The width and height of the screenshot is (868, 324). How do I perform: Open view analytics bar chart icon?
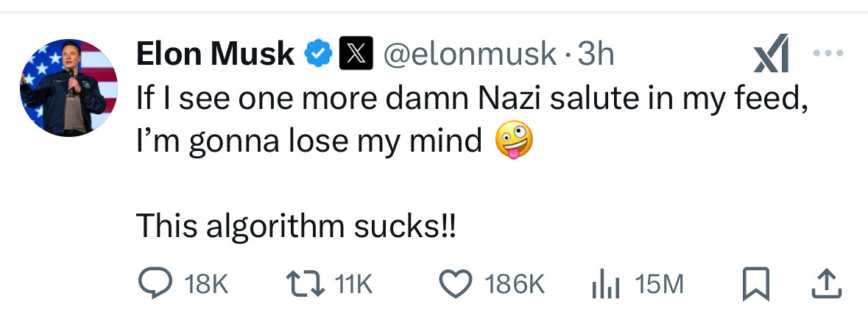click(604, 283)
